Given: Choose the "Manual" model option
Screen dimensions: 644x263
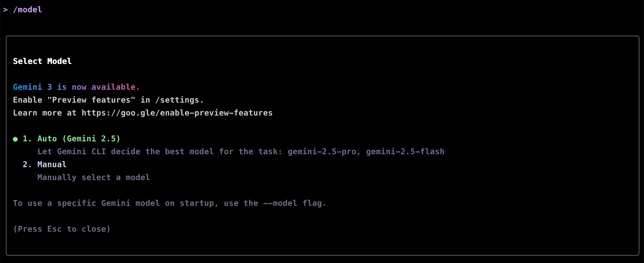Looking at the screenshot, I should [x=52, y=164].
